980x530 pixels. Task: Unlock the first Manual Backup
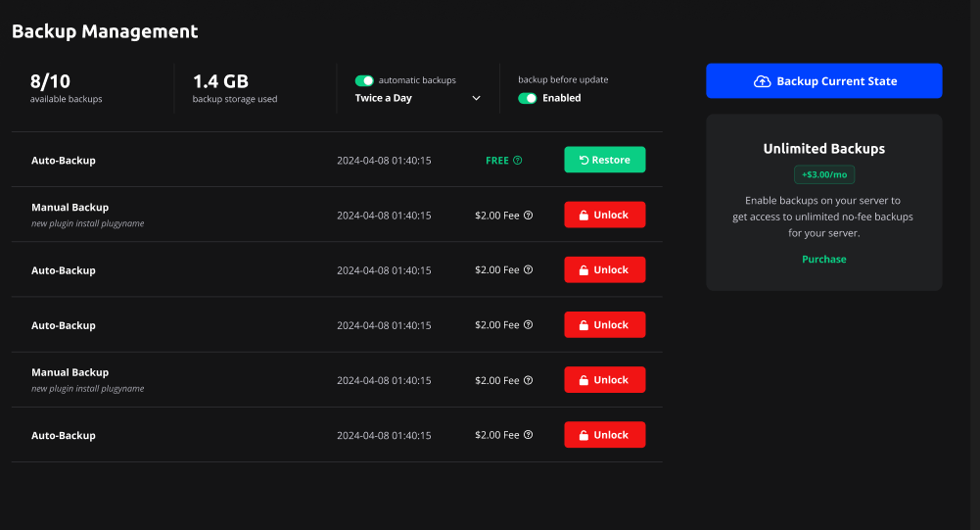tap(604, 215)
